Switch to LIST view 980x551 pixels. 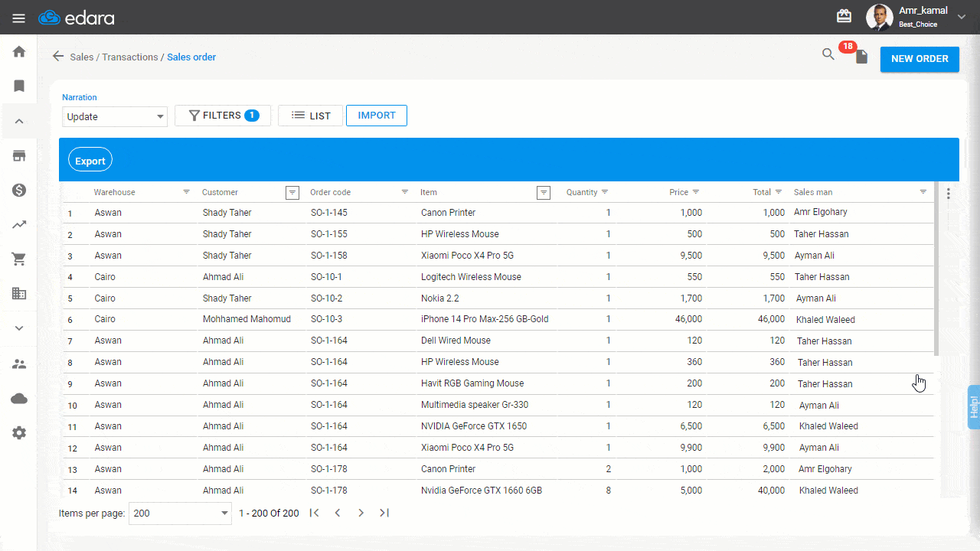[310, 116]
